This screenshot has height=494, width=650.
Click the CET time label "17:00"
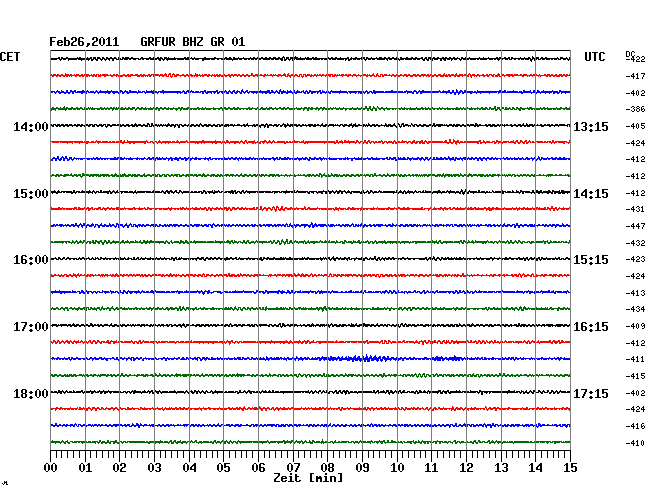coord(31,327)
